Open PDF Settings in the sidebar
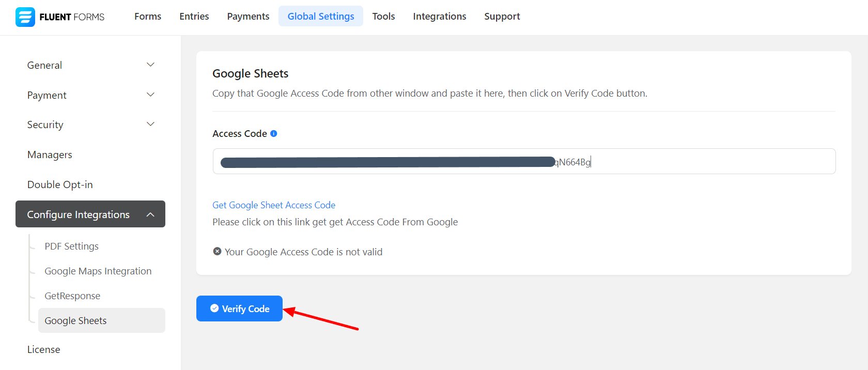Viewport: 868px width, 370px height. [x=71, y=246]
